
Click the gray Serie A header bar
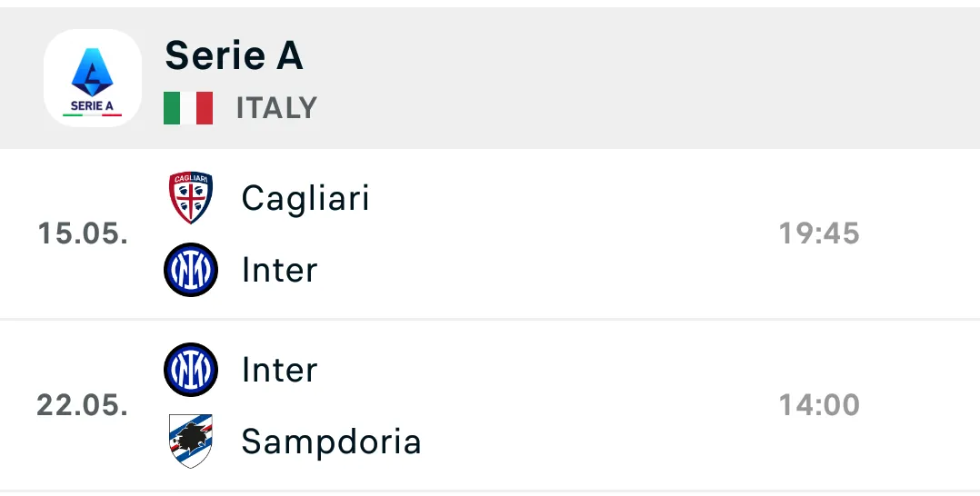[x=636, y=78]
